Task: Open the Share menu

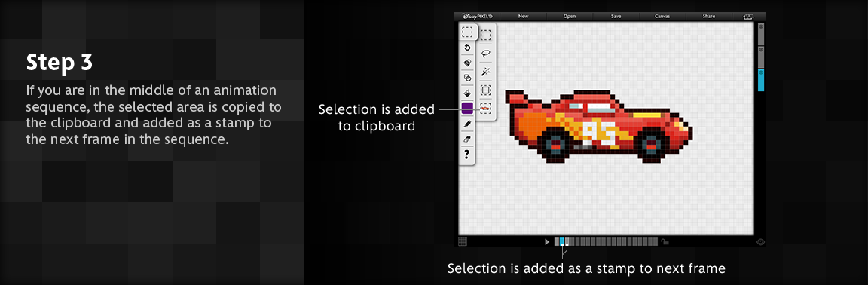Action: click(708, 16)
